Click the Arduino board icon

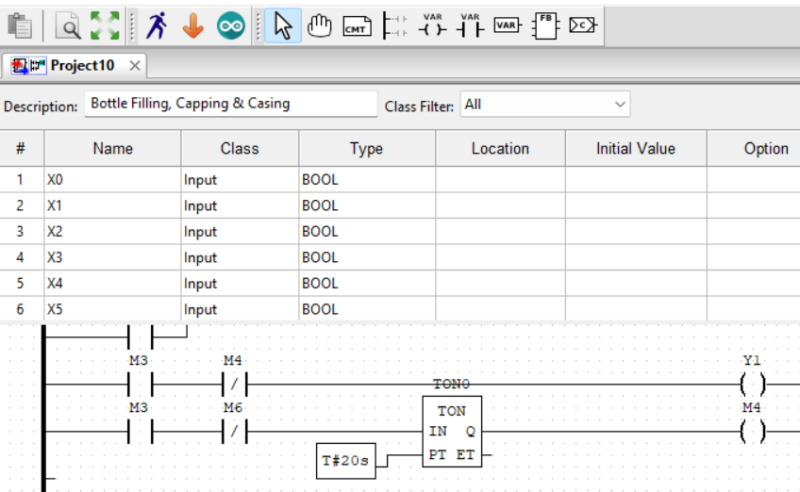click(x=231, y=26)
